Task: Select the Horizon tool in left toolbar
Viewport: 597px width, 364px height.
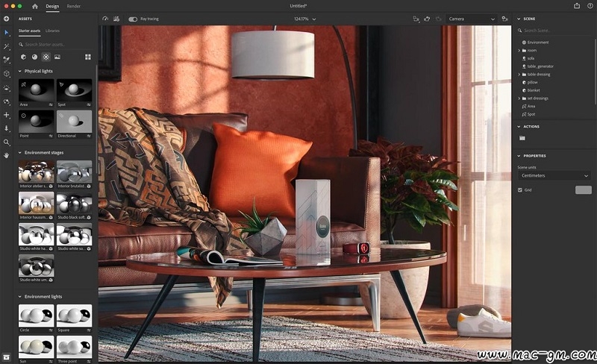Action: point(7,87)
